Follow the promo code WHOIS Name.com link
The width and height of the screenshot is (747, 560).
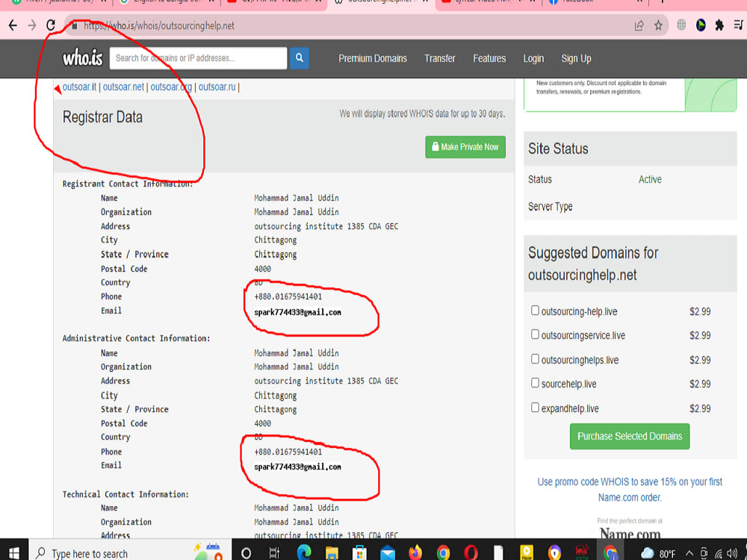pyautogui.click(x=630, y=490)
